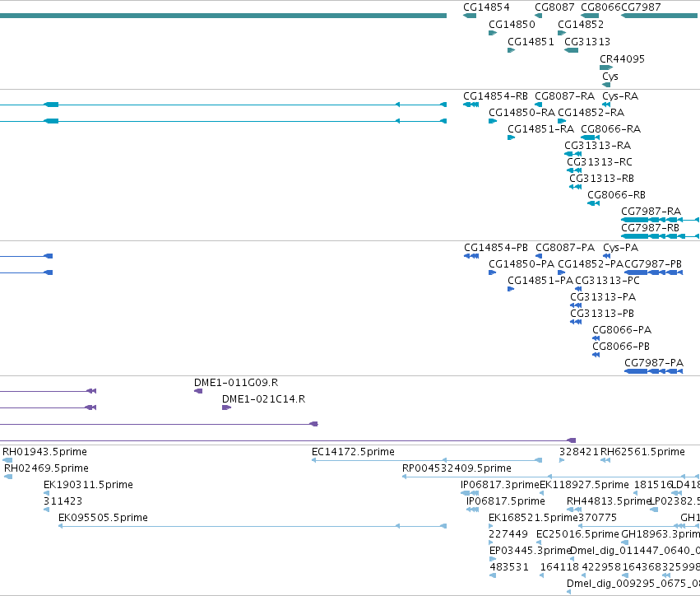Select protein CG14850-PA
The image size is (700, 596).
(x=522, y=264)
